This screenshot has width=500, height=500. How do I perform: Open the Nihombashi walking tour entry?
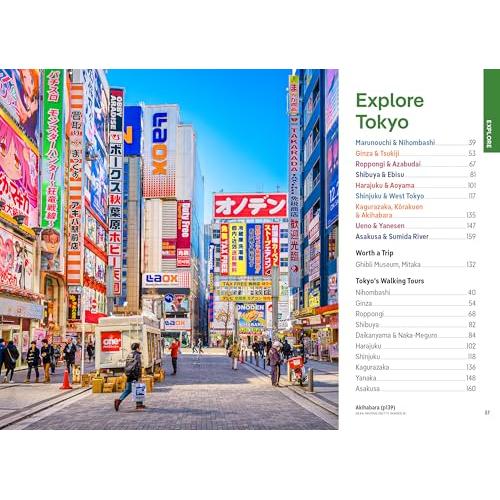(x=415, y=292)
